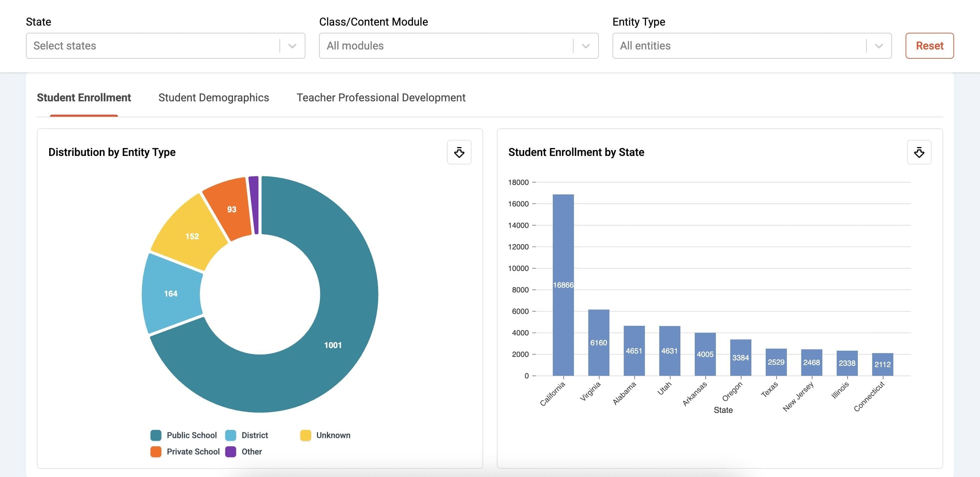
Task: Select the Student Enrollment tab
Action: [x=84, y=98]
